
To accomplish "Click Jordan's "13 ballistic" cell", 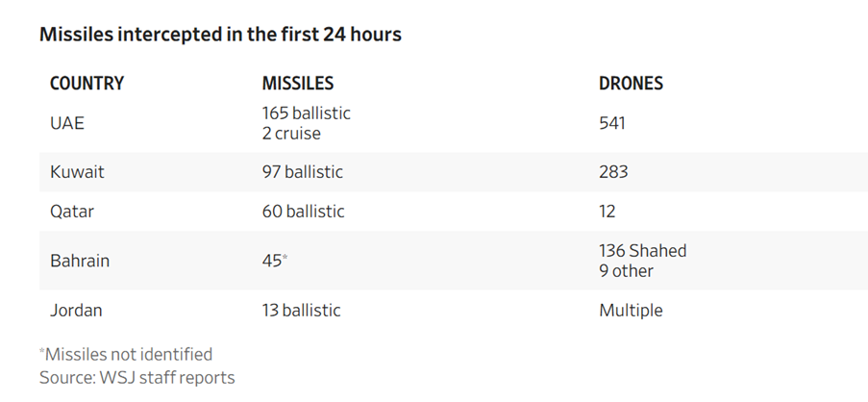I will pyautogui.click(x=302, y=311).
